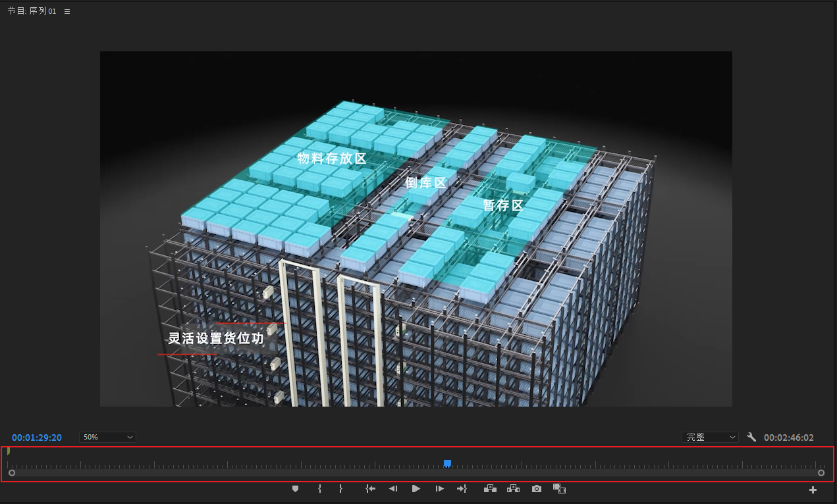837x504 pixels.
Task: Open the 完整 playback resolution dropdown
Action: pos(711,437)
